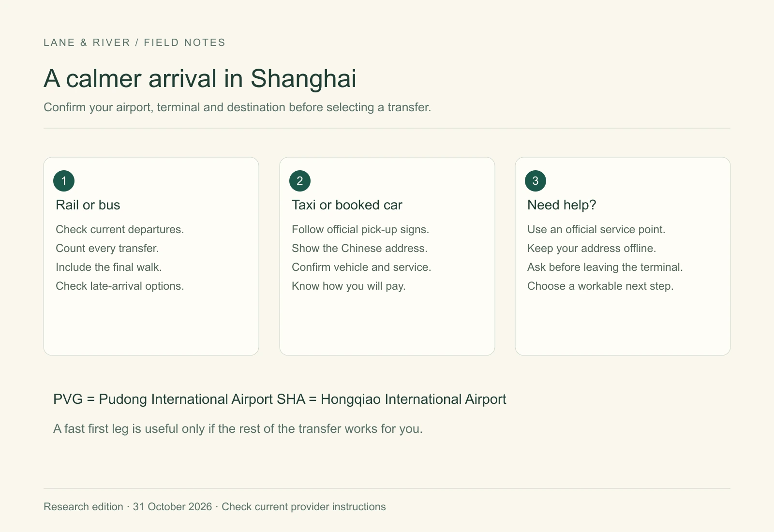Click the 'A calmer arrival in Shanghai' title
The height and width of the screenshot is (532, 774).
click(200, 78)
